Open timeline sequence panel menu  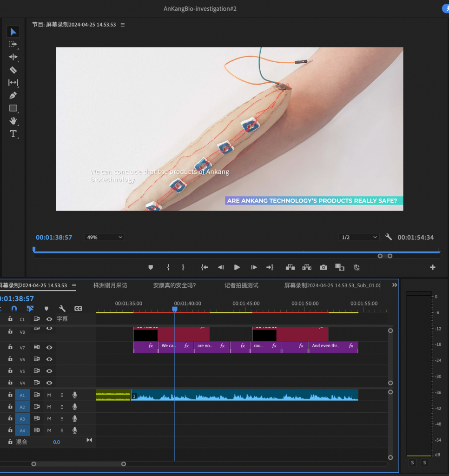click(x=74, y=286)
